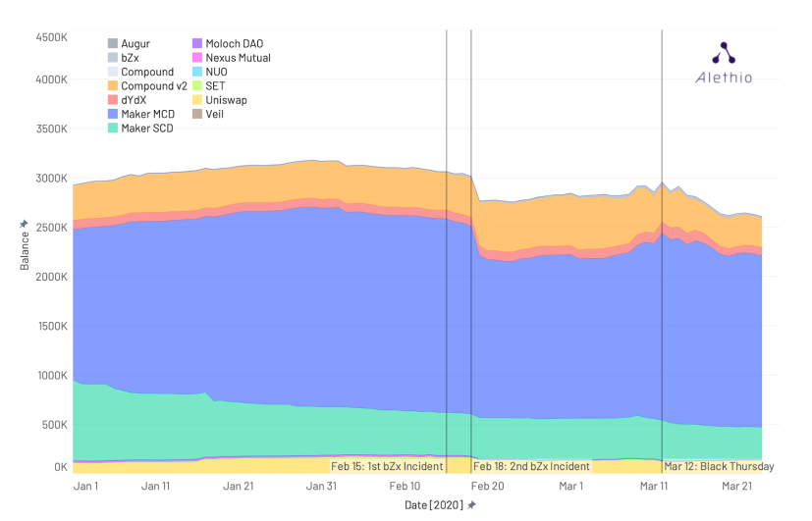Select the Veil legend label
This screenshot has width=812, height=521.
tap(214, 114)
